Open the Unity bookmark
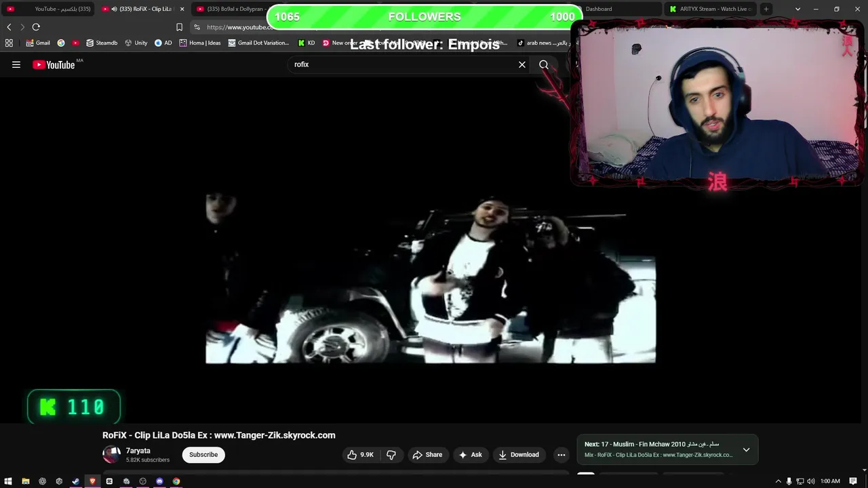Viewport: 868px width, 488px height. (x=136, y=43)
